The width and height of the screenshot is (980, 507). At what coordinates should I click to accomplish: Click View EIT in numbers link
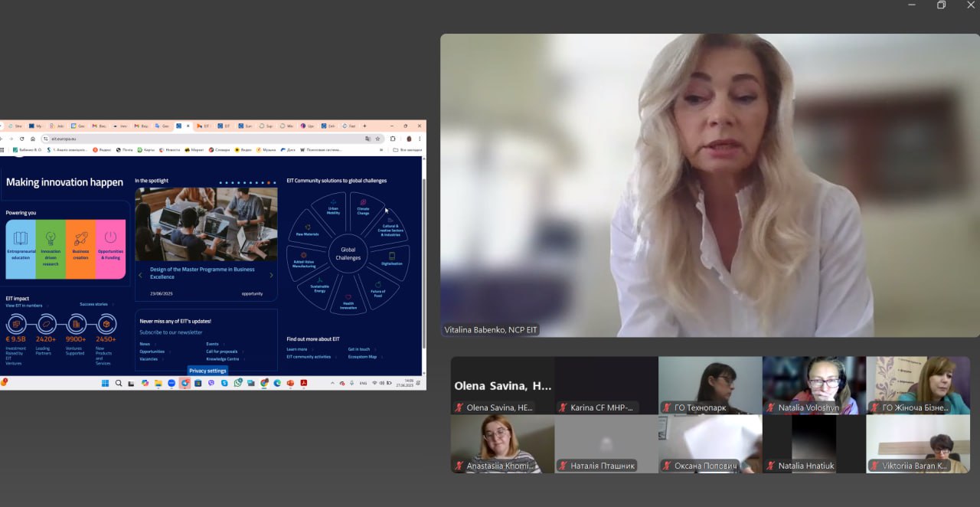point(25,305)
